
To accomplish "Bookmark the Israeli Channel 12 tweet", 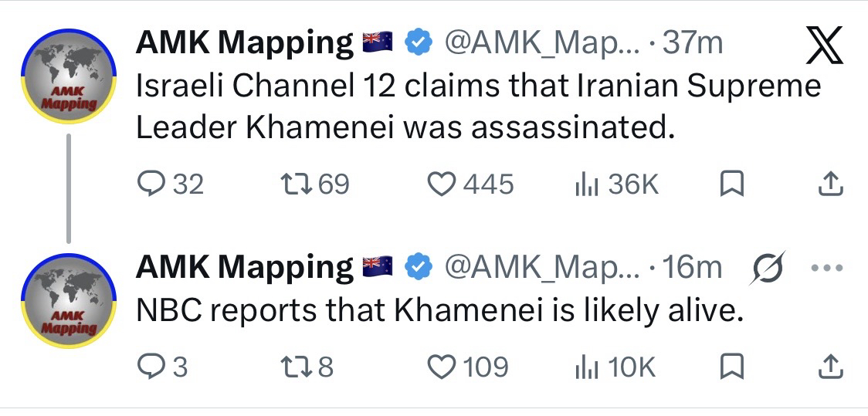I will click(x=731, y=184).
